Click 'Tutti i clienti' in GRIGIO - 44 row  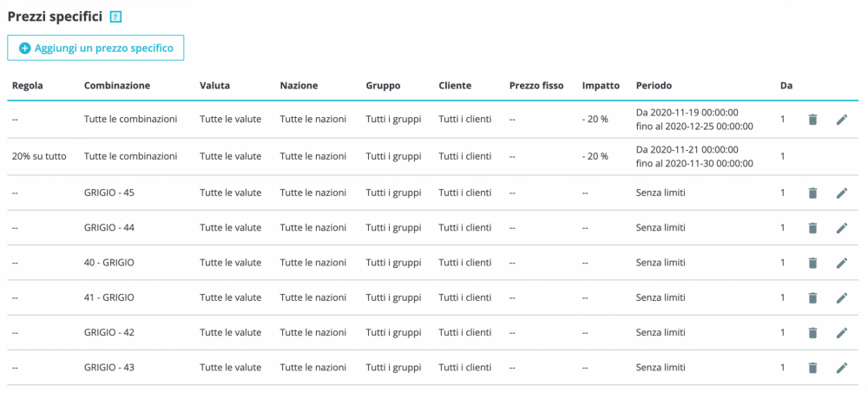click(465, 228)
